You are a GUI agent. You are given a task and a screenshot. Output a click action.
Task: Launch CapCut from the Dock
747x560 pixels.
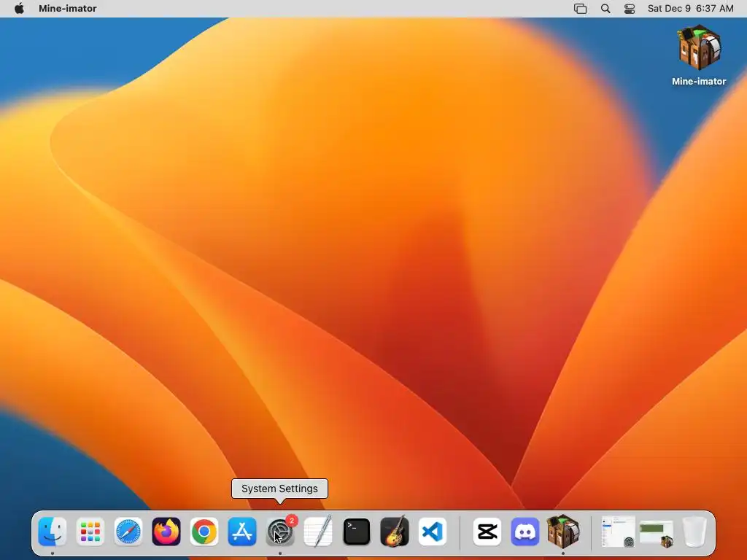point(487,532)
